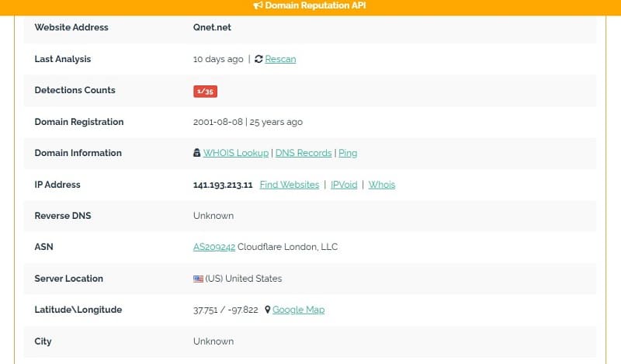Click the WHOIS lookup icon
The image size is (621, 364).
(x=197, y=153)
